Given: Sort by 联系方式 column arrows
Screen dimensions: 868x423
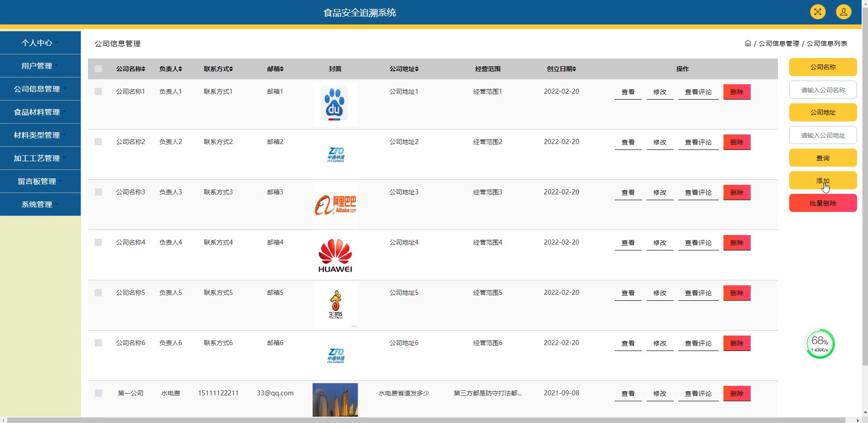Looking at the screenshot, I should click(231, 69).
